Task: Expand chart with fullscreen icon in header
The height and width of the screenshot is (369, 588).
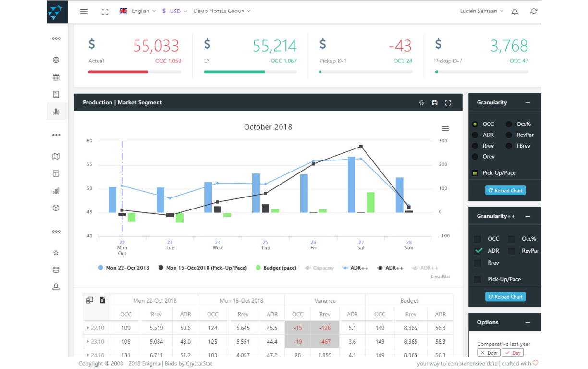Action: tap(448, 103)
